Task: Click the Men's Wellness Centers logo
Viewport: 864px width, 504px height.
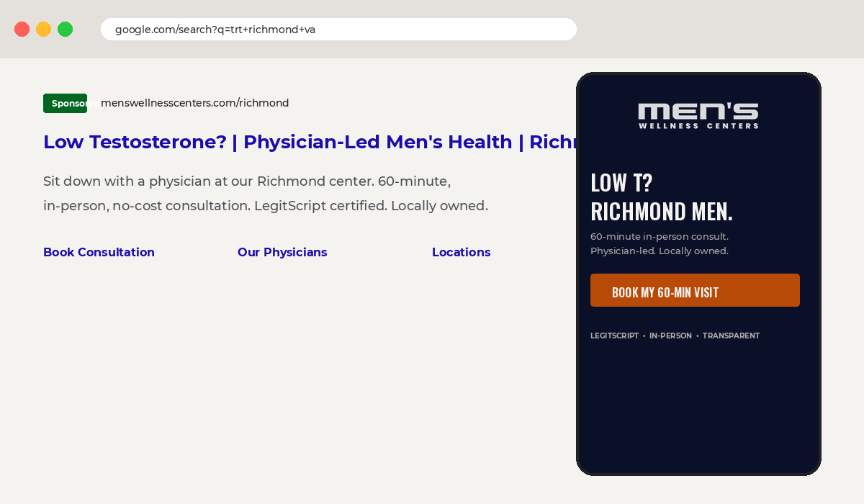Action: coord(698,116)
